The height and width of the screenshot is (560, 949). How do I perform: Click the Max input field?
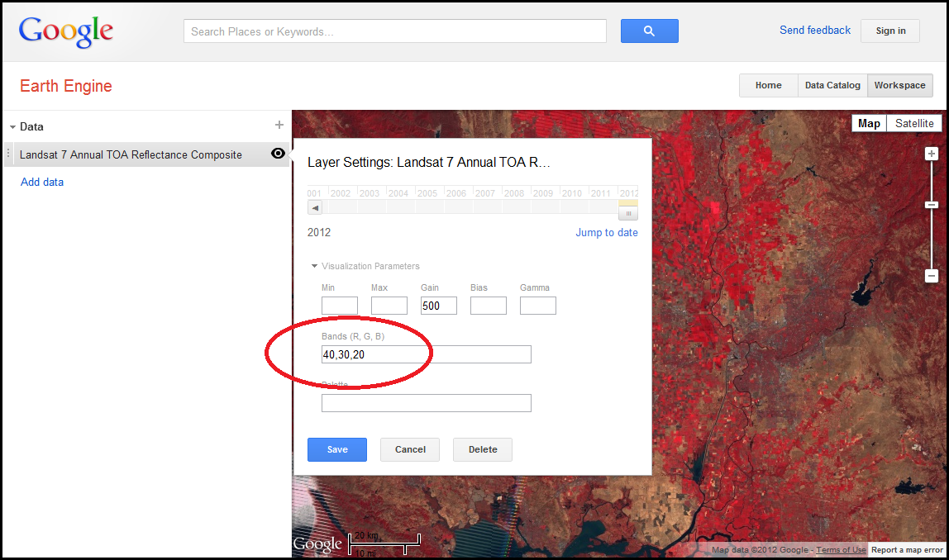(x=389, y=306)
